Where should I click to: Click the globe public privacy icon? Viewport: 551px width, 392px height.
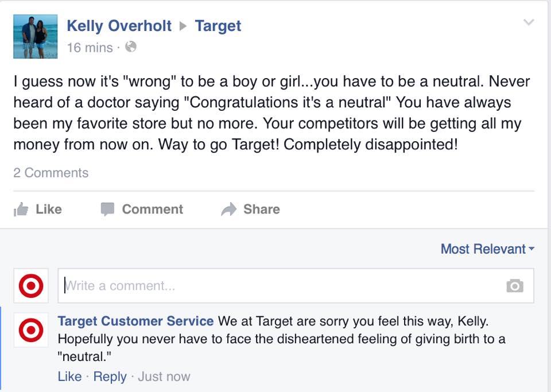(131, 47)
